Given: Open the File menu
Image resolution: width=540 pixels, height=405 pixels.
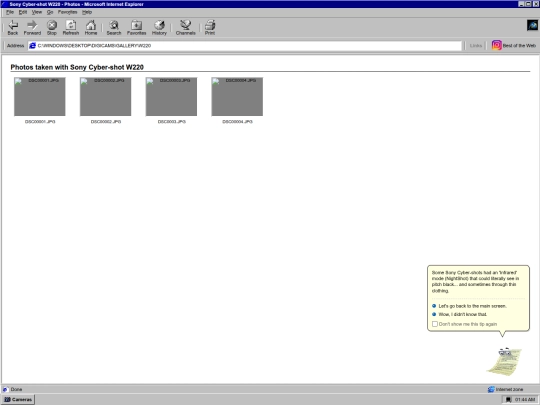Looking at the screenshot, I should click(x=10, y=12).
